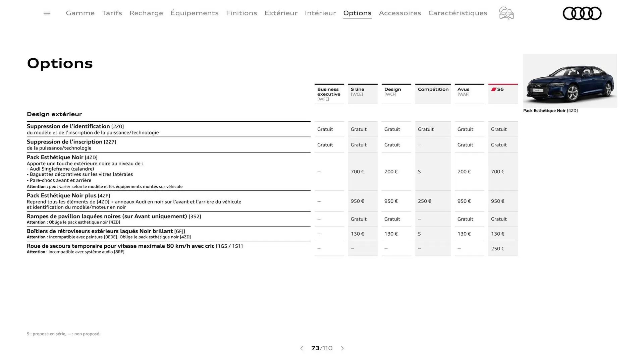Click the page counter 73/110
Screen dimensions: 644x362
pos(322,348)
